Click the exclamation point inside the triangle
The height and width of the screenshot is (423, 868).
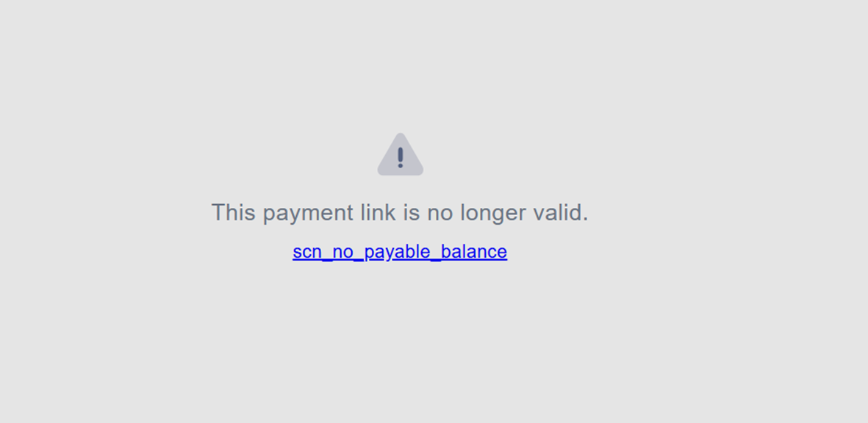(x=401, y=158)
